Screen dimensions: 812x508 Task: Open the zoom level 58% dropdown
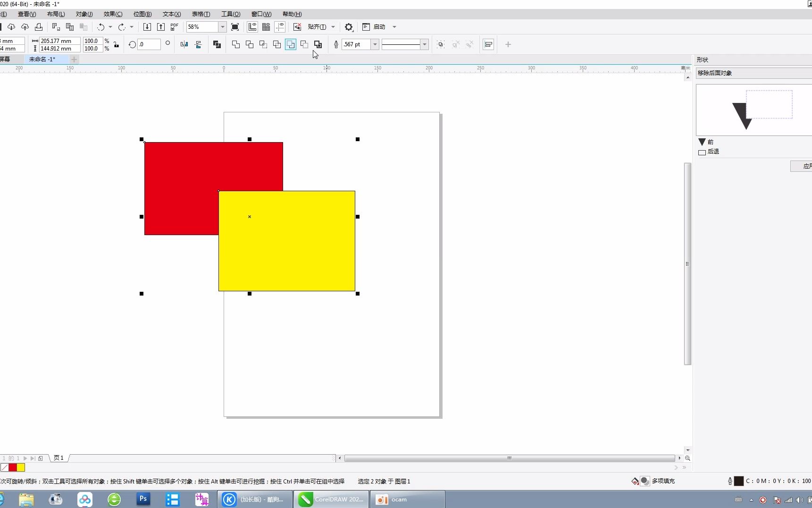pos(222,27)
